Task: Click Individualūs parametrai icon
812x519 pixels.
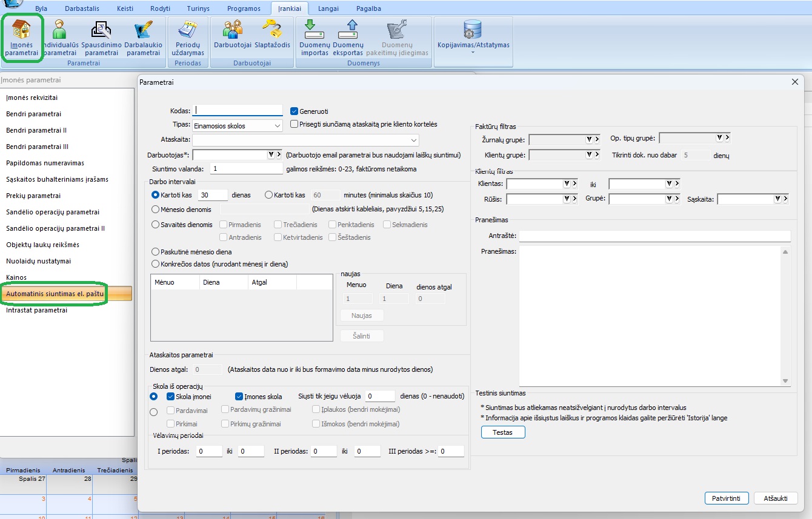Action: coord(60,38)
